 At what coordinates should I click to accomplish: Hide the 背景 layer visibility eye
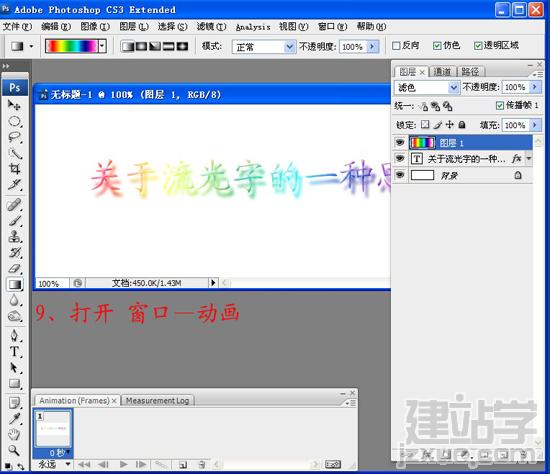click(x=400, y=175)
